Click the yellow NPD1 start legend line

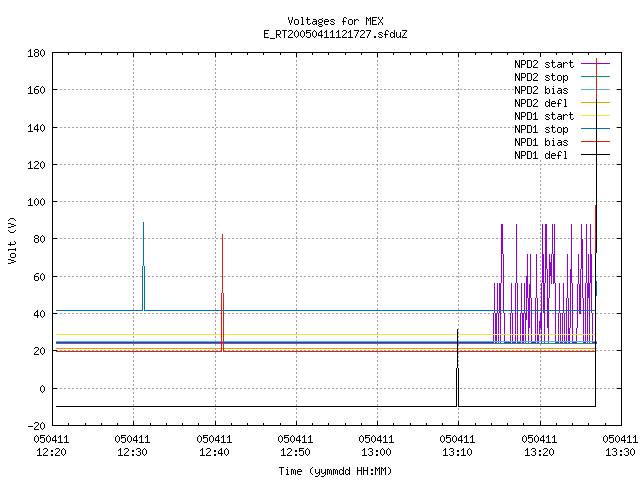596,116
